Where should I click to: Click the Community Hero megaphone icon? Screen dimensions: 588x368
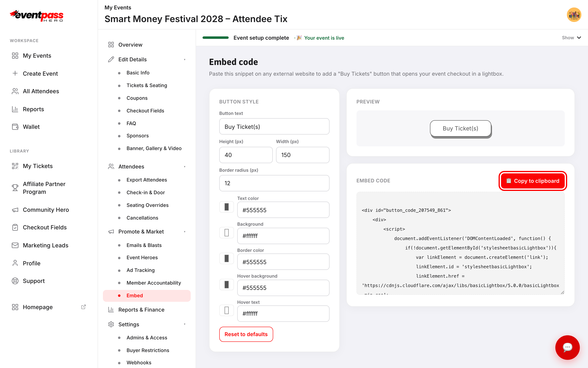point(15,210)
